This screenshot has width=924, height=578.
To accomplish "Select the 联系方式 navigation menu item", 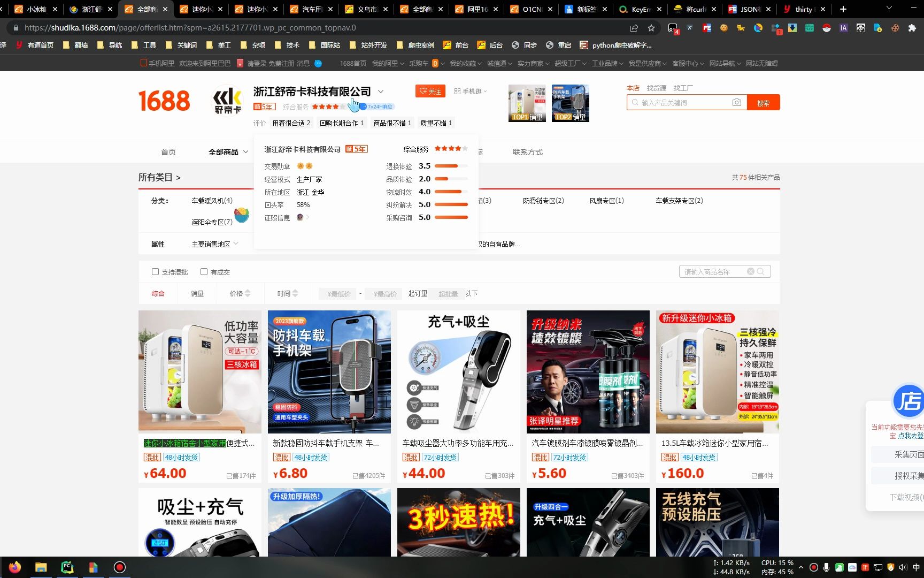I will [527, 152].
